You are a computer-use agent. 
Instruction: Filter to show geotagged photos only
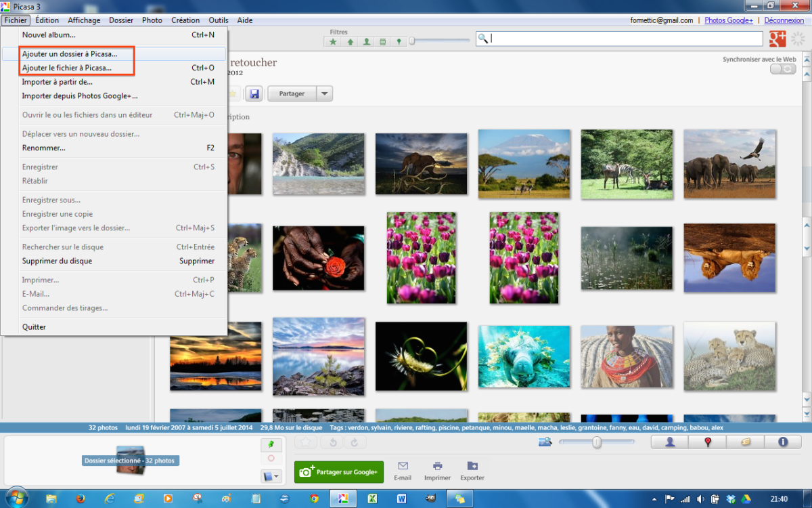point(399,41)
